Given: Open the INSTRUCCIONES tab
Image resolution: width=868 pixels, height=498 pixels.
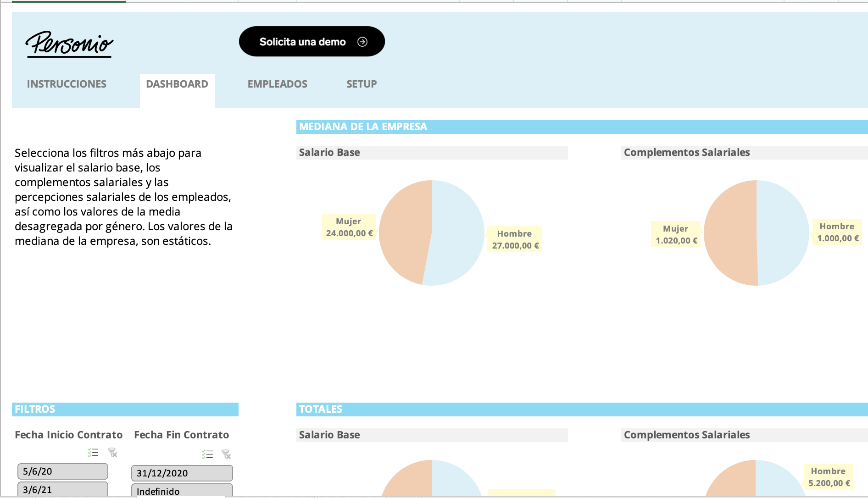Looking at the screenshot, I should (x=67, y=84).
